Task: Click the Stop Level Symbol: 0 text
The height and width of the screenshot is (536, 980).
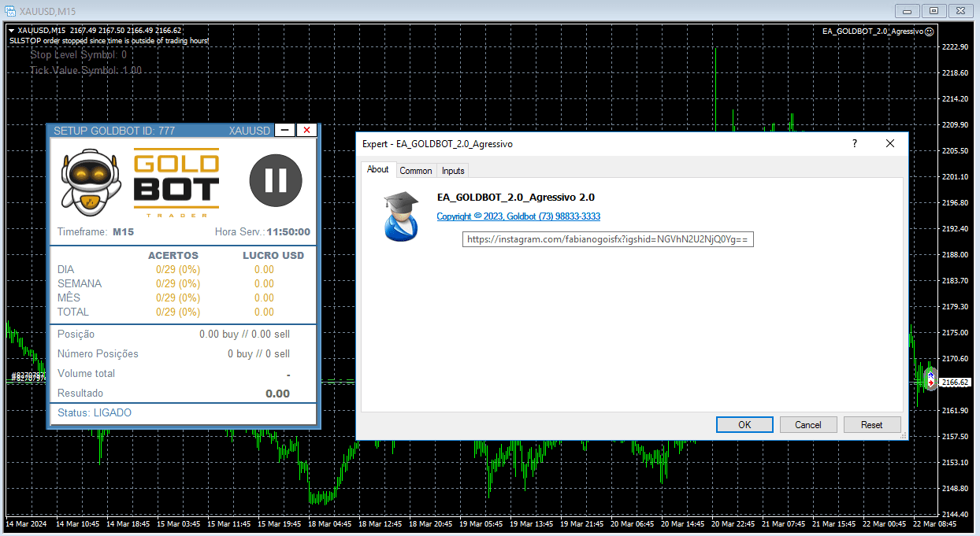Action: (79, 55)
